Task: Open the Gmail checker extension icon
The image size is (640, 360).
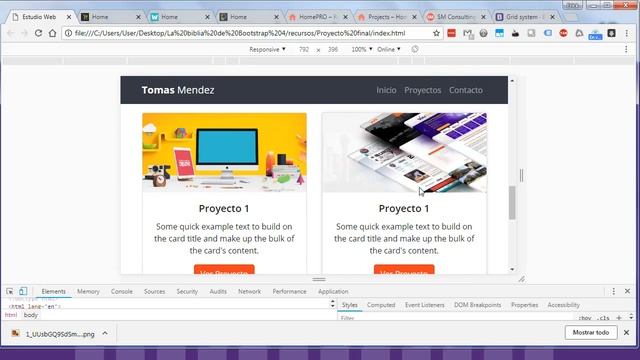Action: (x=468, y=33)
